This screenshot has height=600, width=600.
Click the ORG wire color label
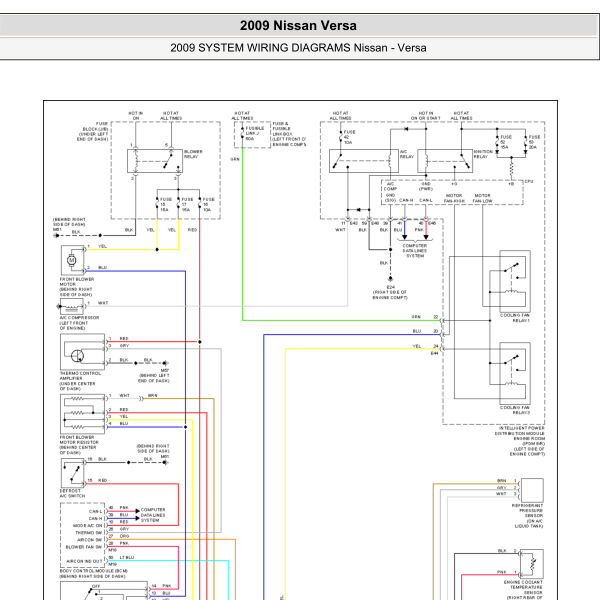pos(124,536)
